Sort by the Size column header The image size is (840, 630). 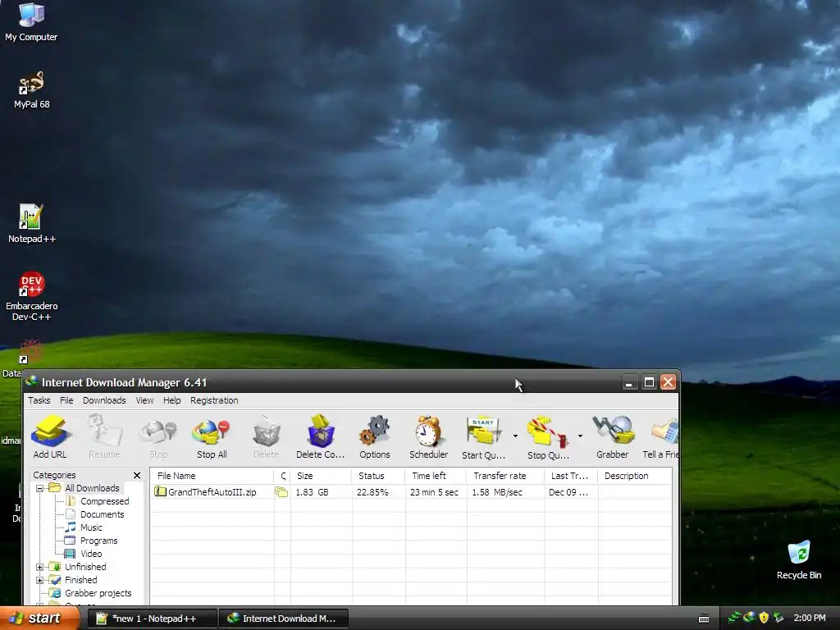(x=321, y=476)
